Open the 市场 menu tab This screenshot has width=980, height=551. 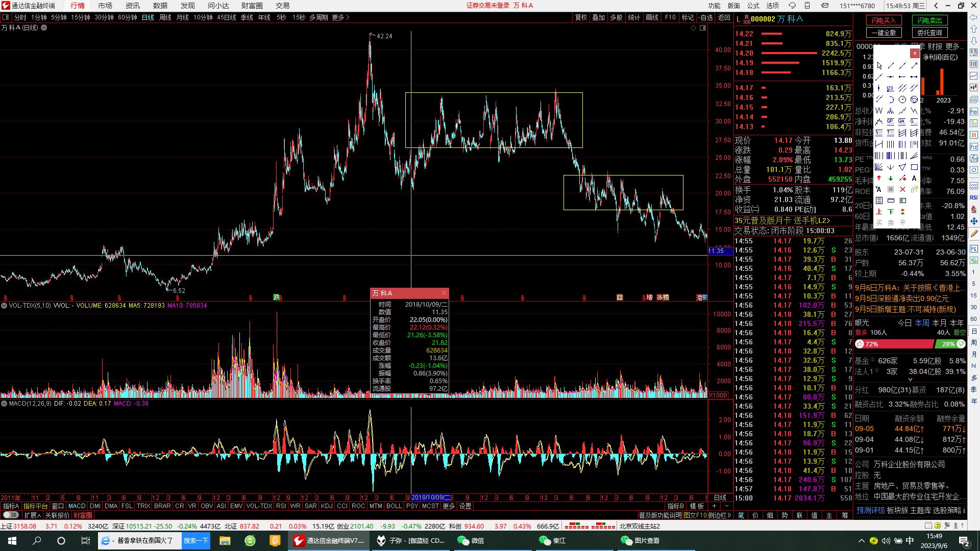click(x=105, y=6)
